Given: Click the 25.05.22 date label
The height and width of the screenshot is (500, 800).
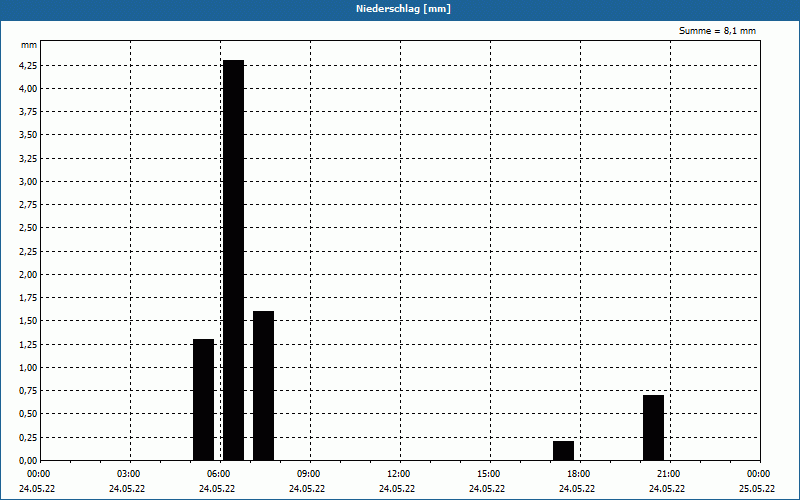Looking at the screenshot, I should coord(757,489).
